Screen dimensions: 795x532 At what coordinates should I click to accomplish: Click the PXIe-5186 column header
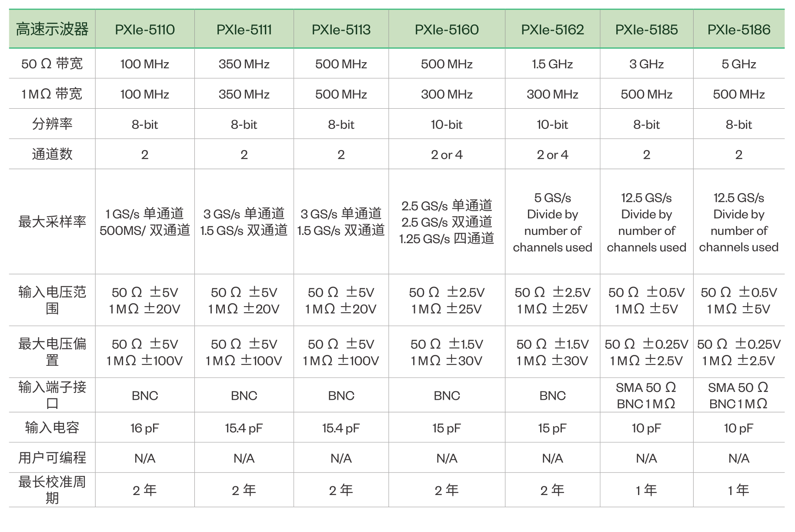[x=738, y=30]
